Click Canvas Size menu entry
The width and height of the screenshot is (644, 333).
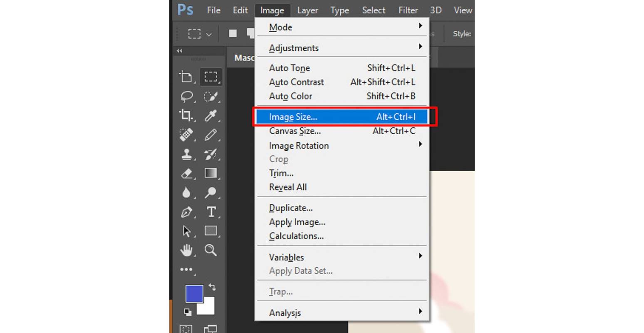[x=295, y=131]
